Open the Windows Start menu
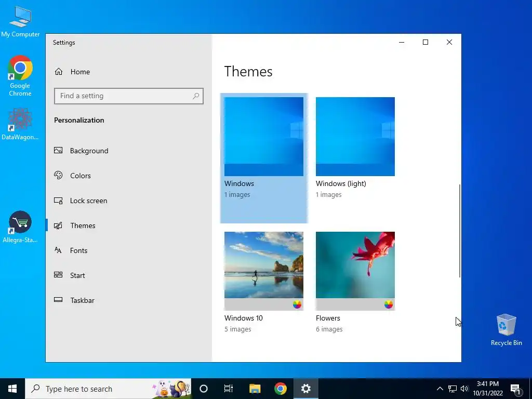This screenshot has width=532, height=399. pos(12,389)
